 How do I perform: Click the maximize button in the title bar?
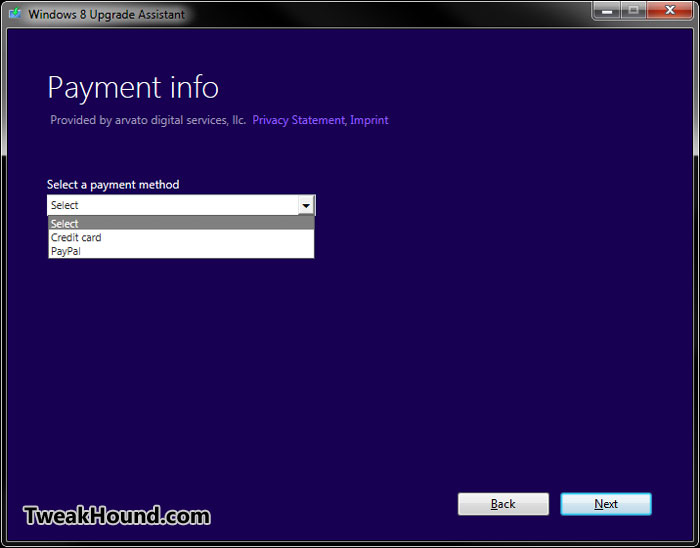click(x=633, y=10)
